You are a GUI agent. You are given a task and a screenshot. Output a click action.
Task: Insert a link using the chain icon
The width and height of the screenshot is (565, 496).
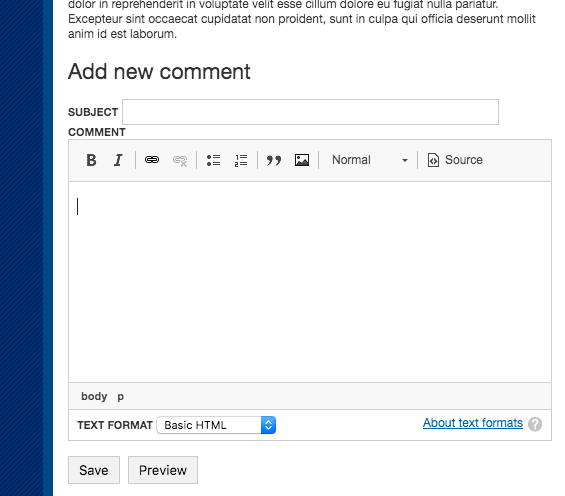point(152,160)
